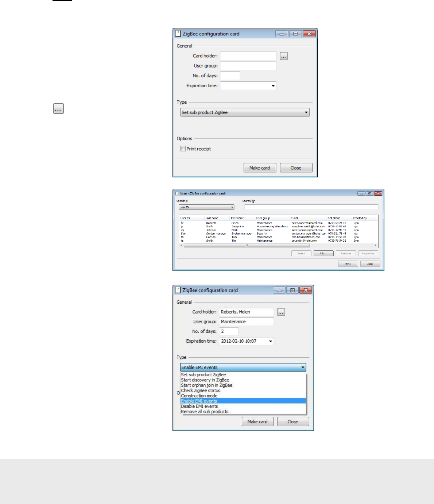The image size is (434, 504).
Task: Click Close in the Roberts, Helen dialog
Action: click(293, 422)
